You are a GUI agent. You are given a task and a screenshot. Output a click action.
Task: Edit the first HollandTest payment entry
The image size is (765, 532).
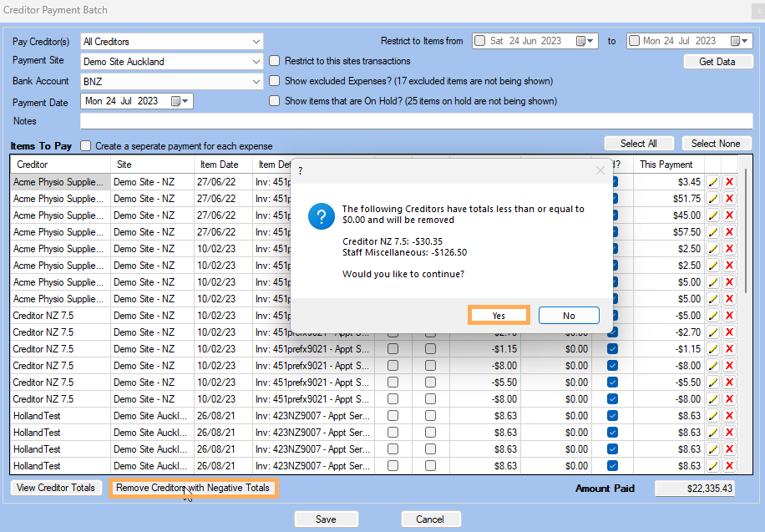(713, 415)
